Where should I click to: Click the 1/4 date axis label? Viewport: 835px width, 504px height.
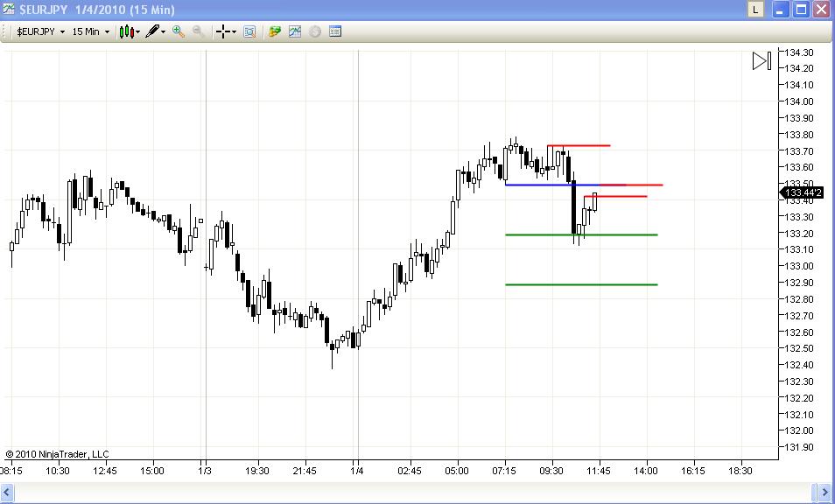357,471
